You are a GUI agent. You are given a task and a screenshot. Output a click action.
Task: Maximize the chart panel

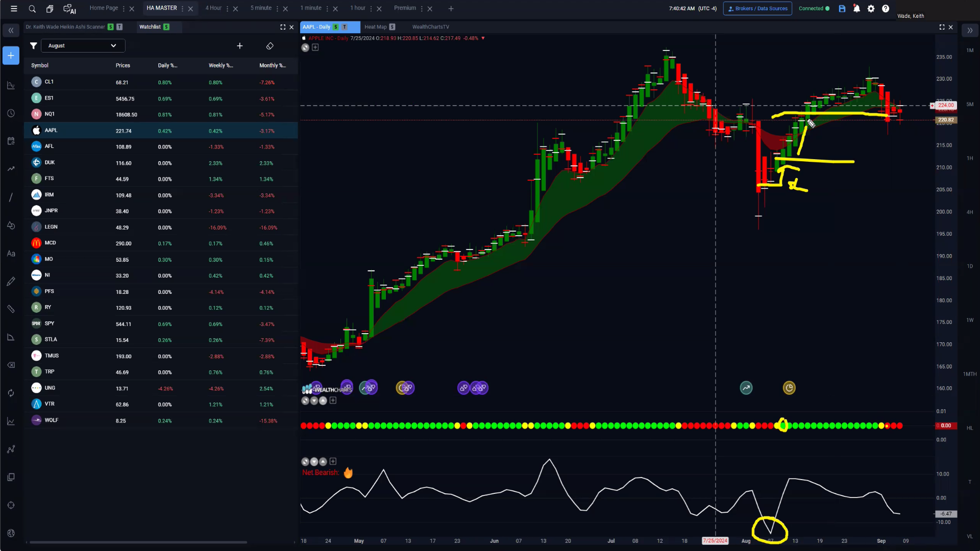942,27
